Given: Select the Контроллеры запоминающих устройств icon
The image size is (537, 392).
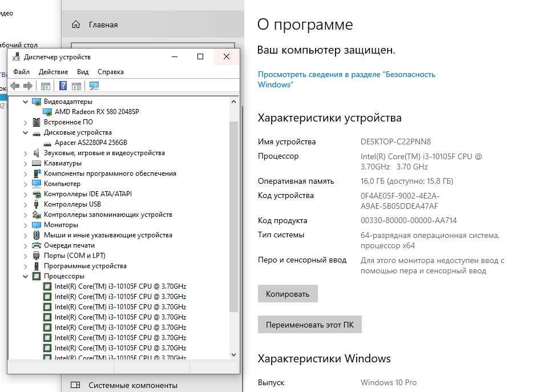Looking at the screenshot, I should [x=37, y=215].
